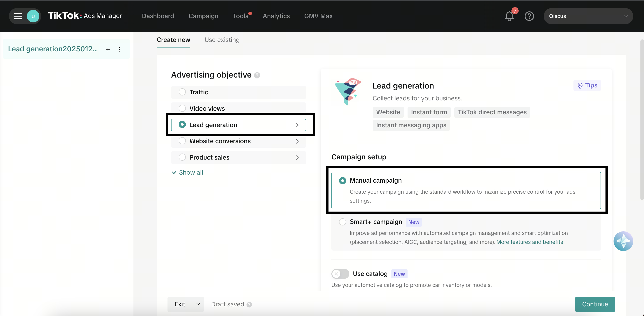Add new item with plus icon
Image resolution: width=644 pixels, height=316 pixels.
coord(108,49)
